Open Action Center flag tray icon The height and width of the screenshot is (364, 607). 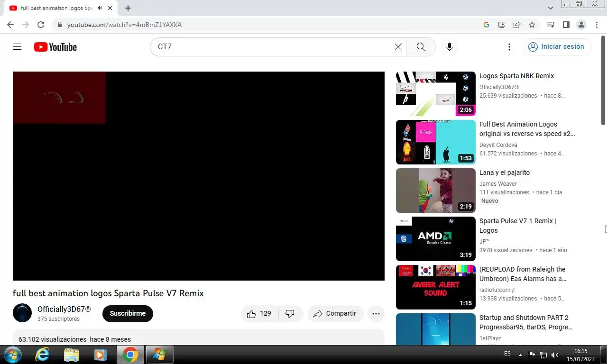pos(532,355)
